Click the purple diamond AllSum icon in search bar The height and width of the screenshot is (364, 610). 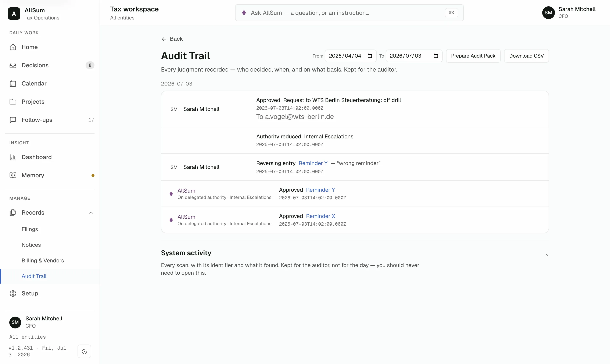pos(244,13)
